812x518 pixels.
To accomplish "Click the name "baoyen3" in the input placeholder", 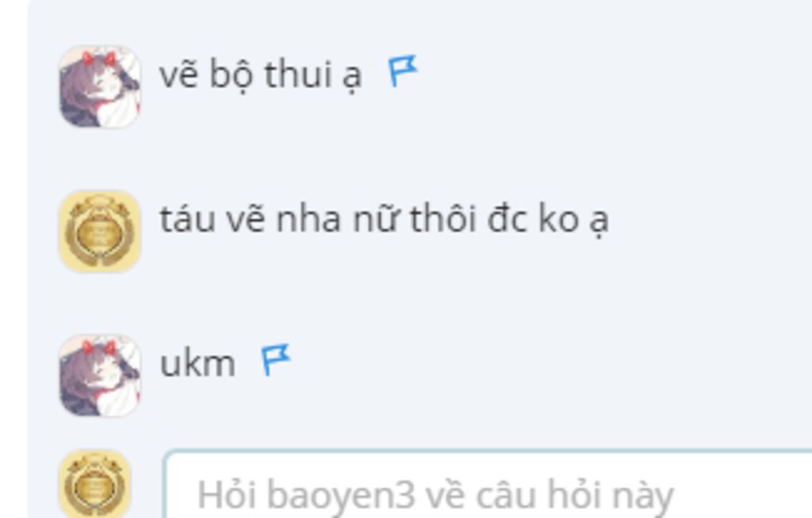I will (341, 495).
